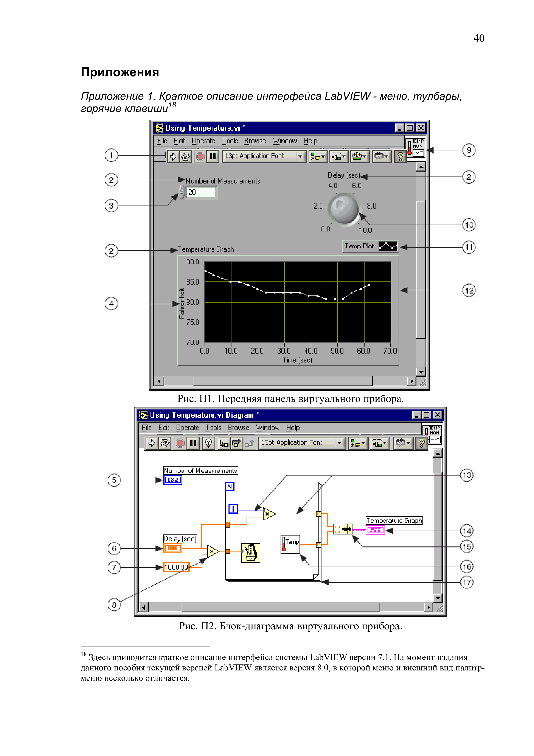Click the Run arrow on front panel toolbar
Viewport: 534px width, 756px height.
pos(173,156)
